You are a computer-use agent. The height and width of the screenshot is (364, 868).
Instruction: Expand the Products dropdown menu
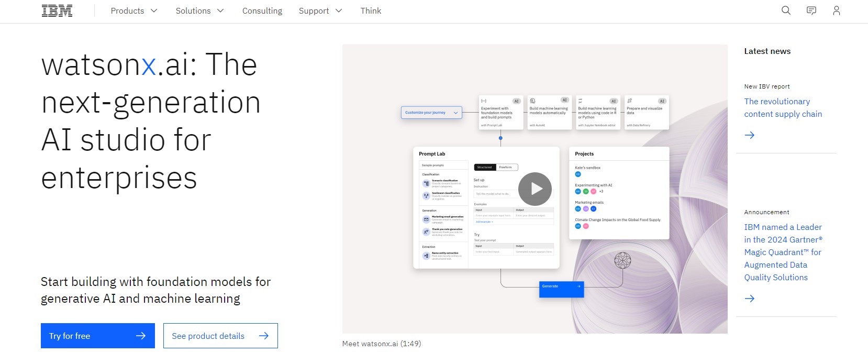click(x=134, y=10)
